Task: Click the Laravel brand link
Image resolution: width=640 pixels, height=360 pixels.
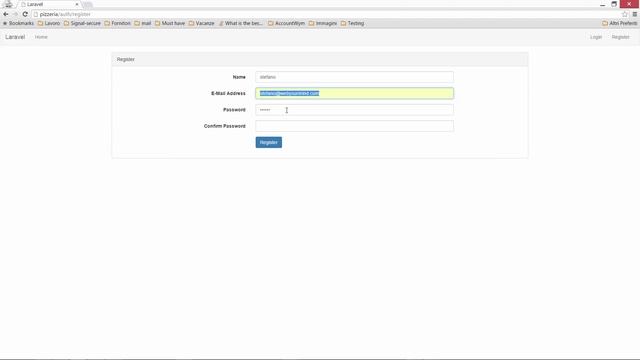Action: pos(15,37)
